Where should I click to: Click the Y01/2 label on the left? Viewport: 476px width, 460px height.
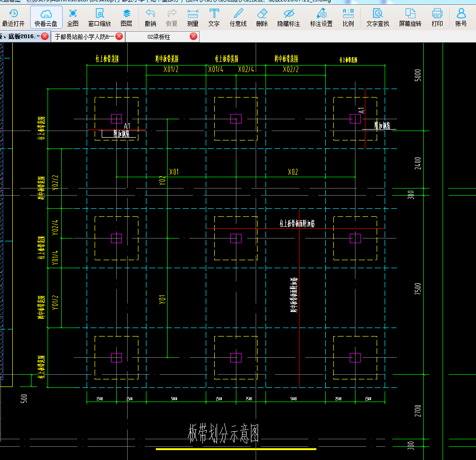point(55,302)
